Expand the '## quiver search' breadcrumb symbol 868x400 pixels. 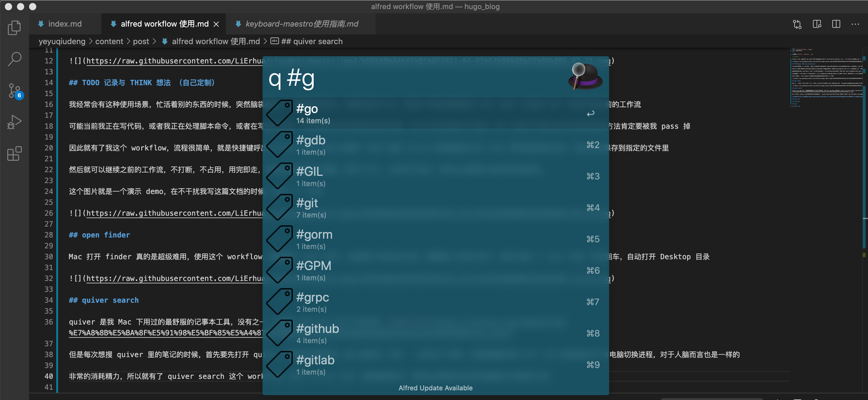tap(311, 41)
